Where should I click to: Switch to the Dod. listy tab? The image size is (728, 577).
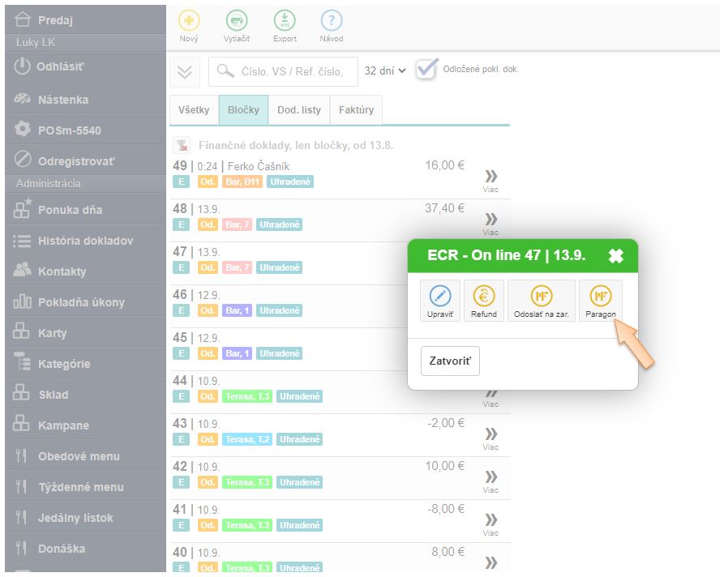(299, 110)
